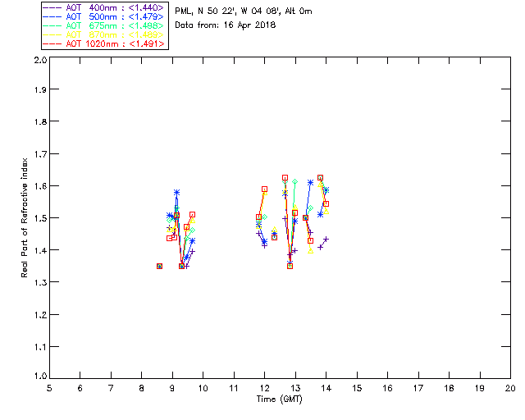Screen dimensions: 525x420
Task: Click the 5 x-axis time label
Action: (49, 388)
